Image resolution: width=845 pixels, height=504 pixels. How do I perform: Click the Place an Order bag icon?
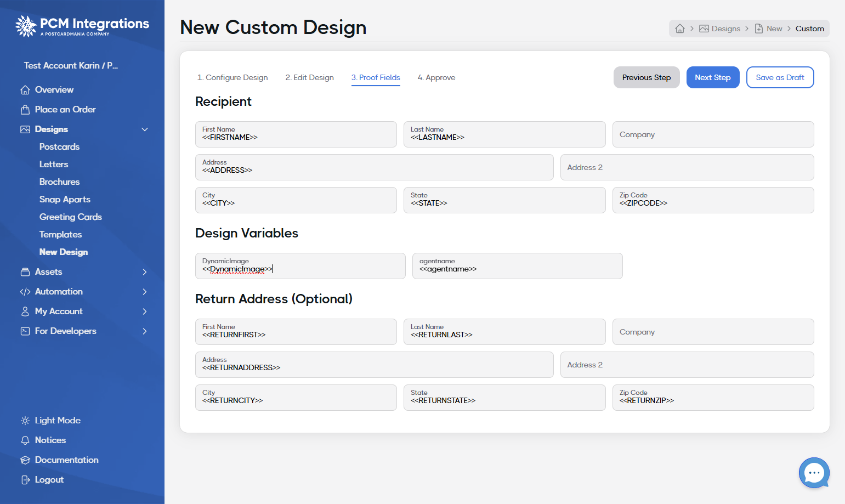[x=25, y=110]
